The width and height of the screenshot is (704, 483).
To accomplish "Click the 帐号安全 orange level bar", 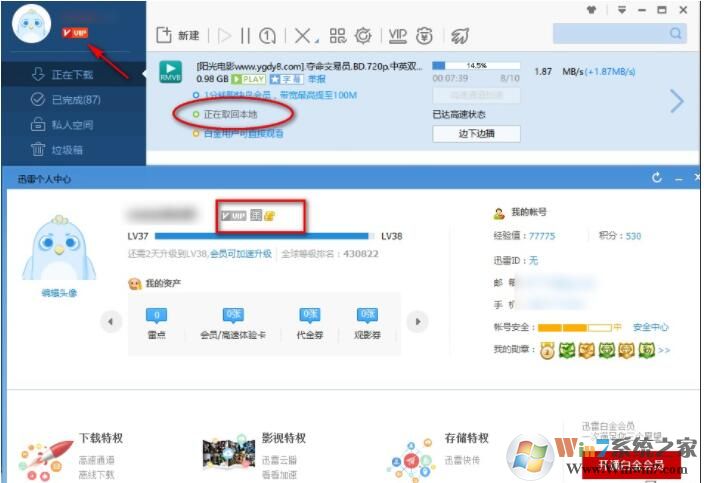I will (575, 328).
